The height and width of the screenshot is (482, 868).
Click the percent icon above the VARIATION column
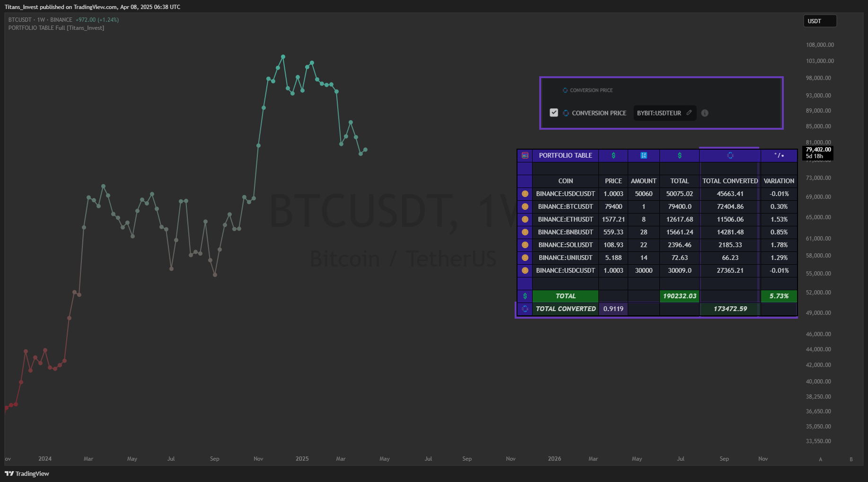pyautogui.click(x=779, y=155)
